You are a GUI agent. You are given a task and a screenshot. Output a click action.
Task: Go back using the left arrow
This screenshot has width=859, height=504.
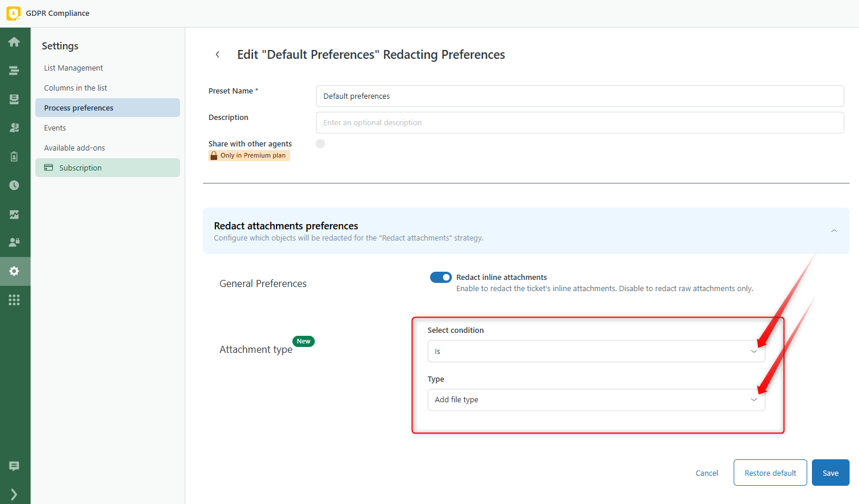point(218,55)
